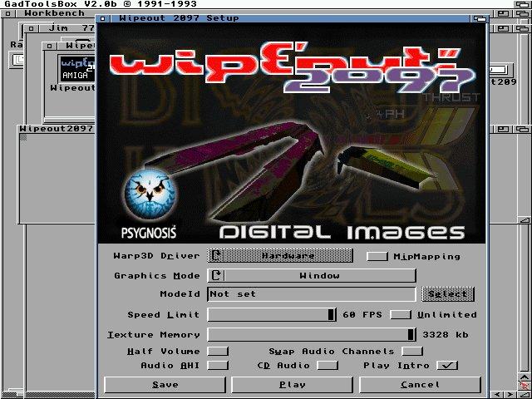Click the Select button next to ModeId
The height and width of the screenshot is (399, 532).
[448, 294]
